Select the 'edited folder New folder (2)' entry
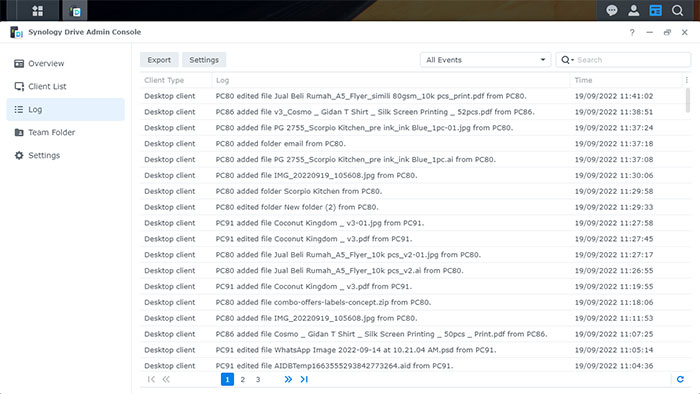Viewport: 700px width, 394px height. [412, 207]
